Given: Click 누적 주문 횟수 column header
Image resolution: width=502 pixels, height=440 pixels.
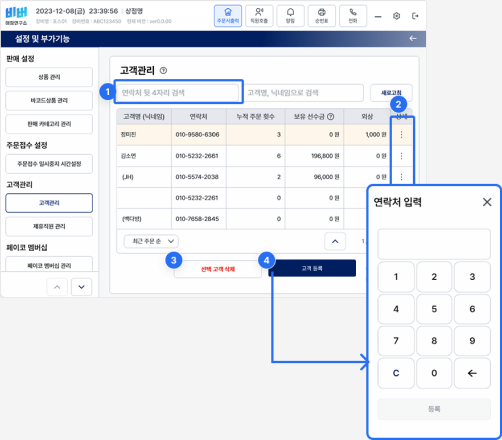Looking at the screenshot, I should click(256, 116).
